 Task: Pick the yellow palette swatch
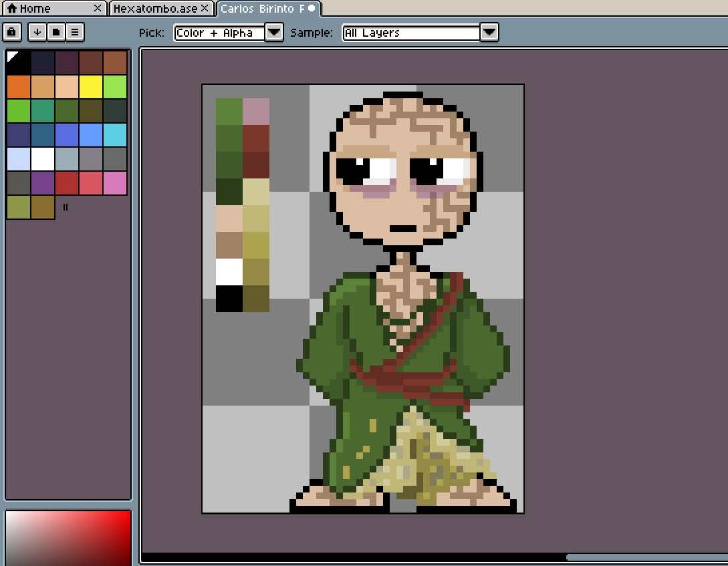click(x=91, y=87)
